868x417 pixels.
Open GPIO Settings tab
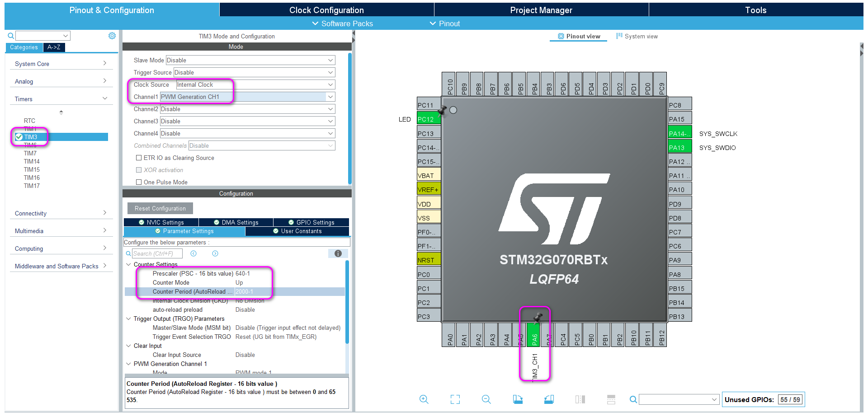tap(311, 222)
